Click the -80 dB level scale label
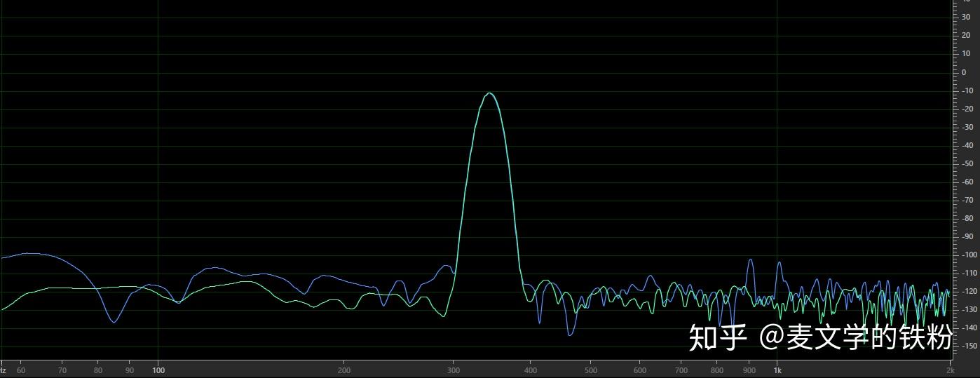980x378 pixels. tap(967, 218)
